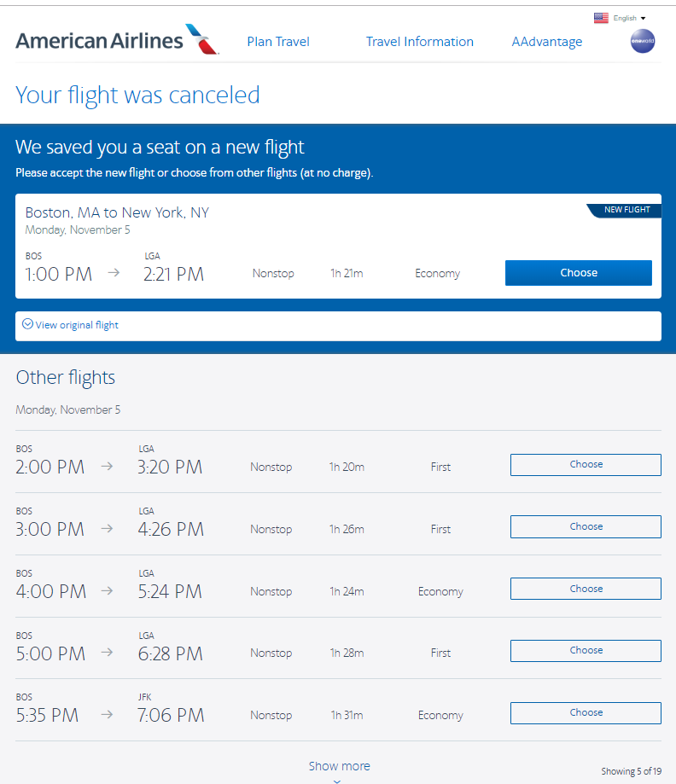Click the circled chevron beside View original flight
The image size is (676, 784).
click(x=27, y=324)
